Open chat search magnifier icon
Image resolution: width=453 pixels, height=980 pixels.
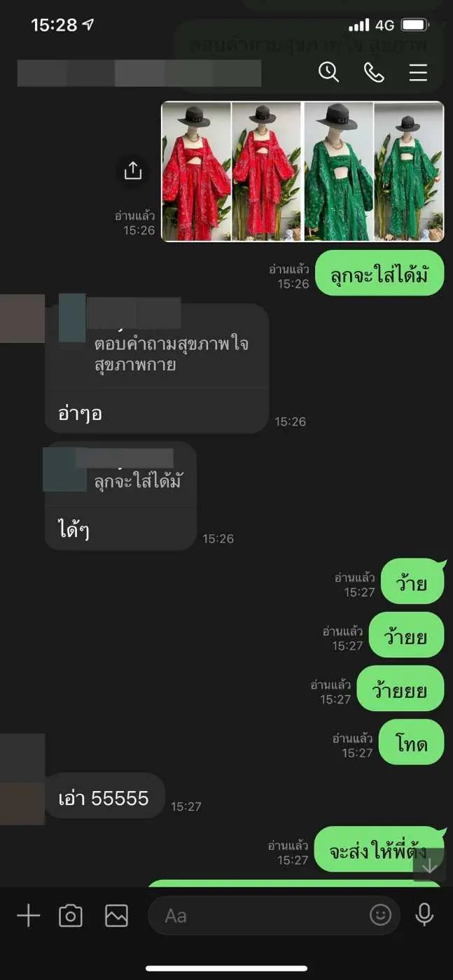(328, 72)
